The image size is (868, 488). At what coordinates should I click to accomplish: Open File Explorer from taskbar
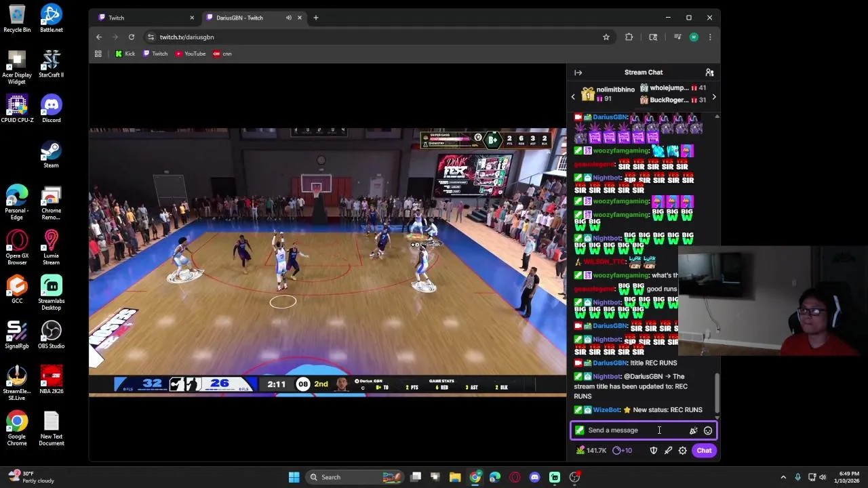[455, 477]
